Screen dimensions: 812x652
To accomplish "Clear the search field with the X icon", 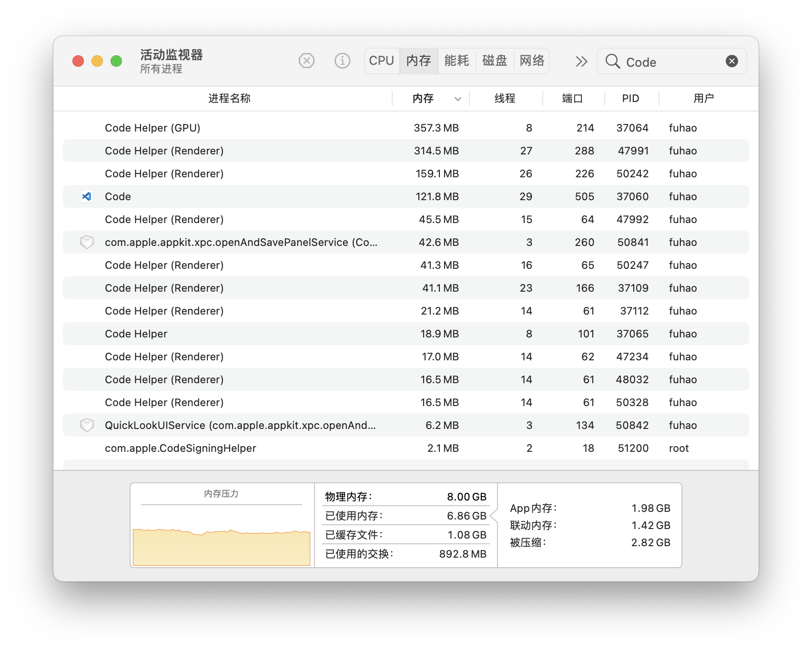I will click(x=731, y=61).
